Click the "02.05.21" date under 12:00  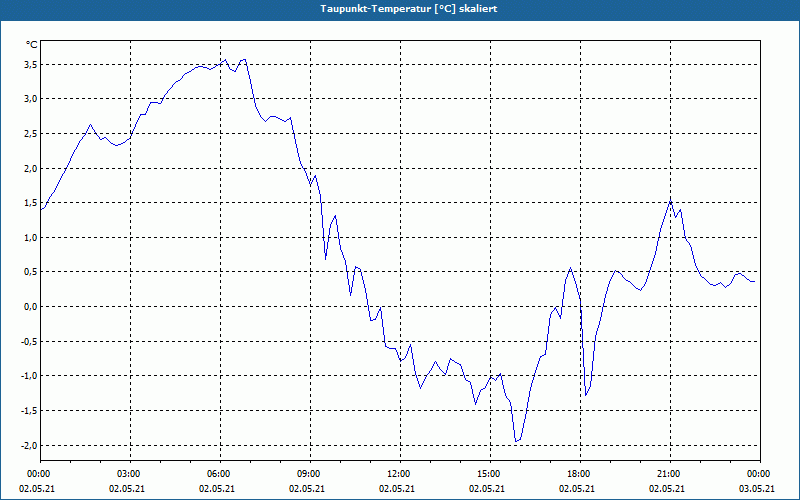pyautogui.click(x=397, y=488)
